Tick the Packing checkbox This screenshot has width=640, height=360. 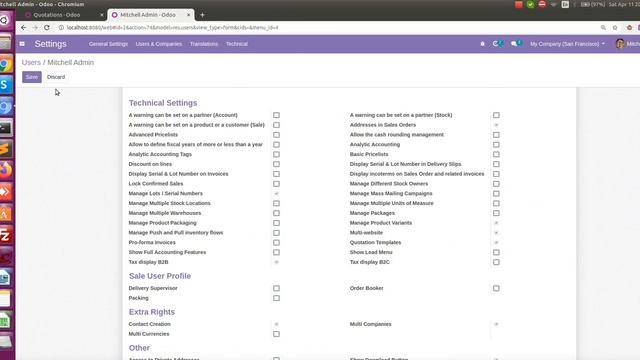(276, 298)
